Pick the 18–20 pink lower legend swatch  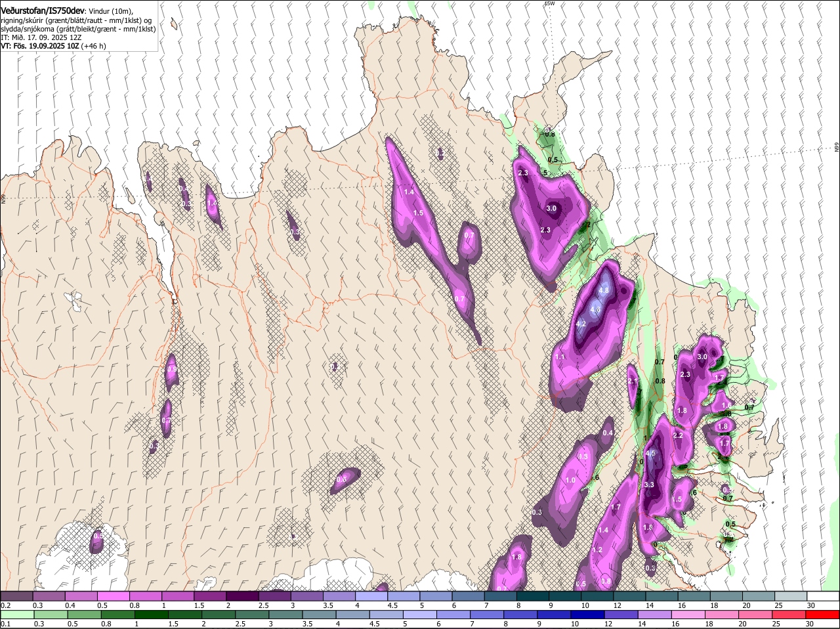[x=723, y=615]
